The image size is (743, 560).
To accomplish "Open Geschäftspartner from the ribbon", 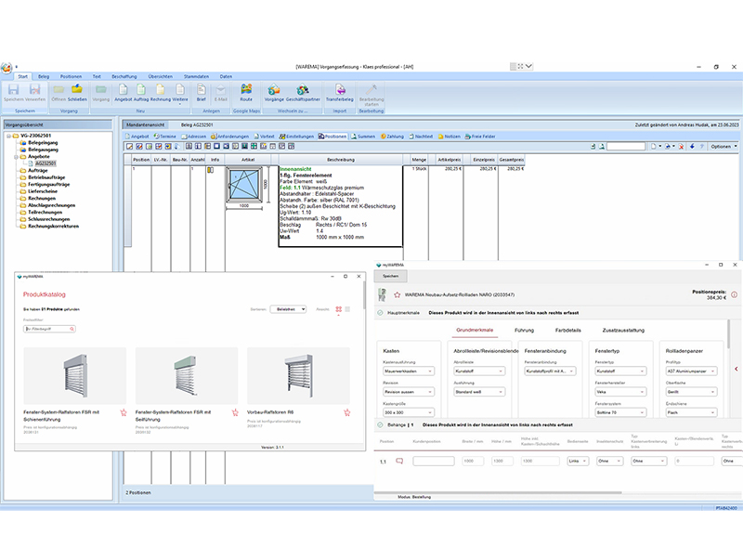I will point(304,91).
